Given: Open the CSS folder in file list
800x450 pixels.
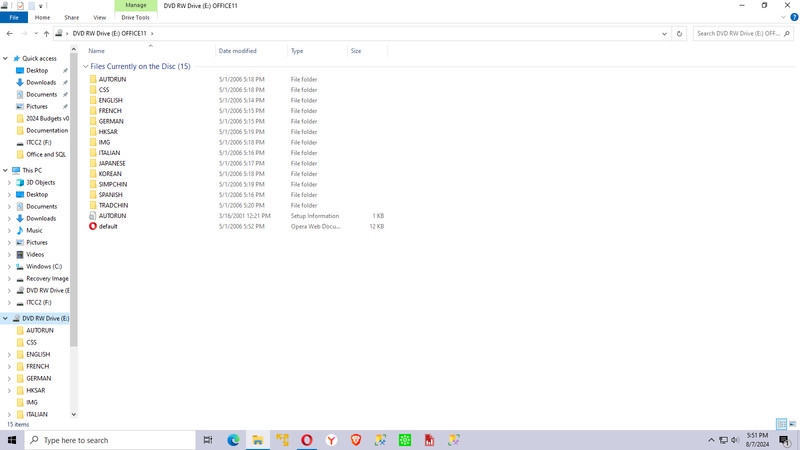Looking at the screenshot, I should pos(104,90).
